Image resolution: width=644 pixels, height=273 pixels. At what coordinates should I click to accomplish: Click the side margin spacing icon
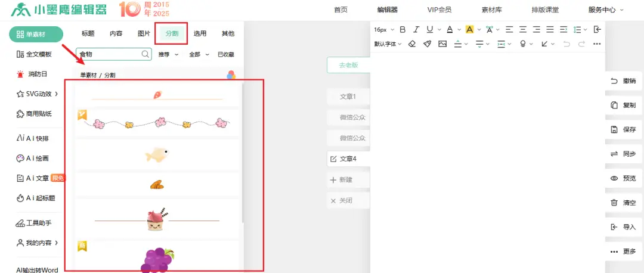pos(501,44)
